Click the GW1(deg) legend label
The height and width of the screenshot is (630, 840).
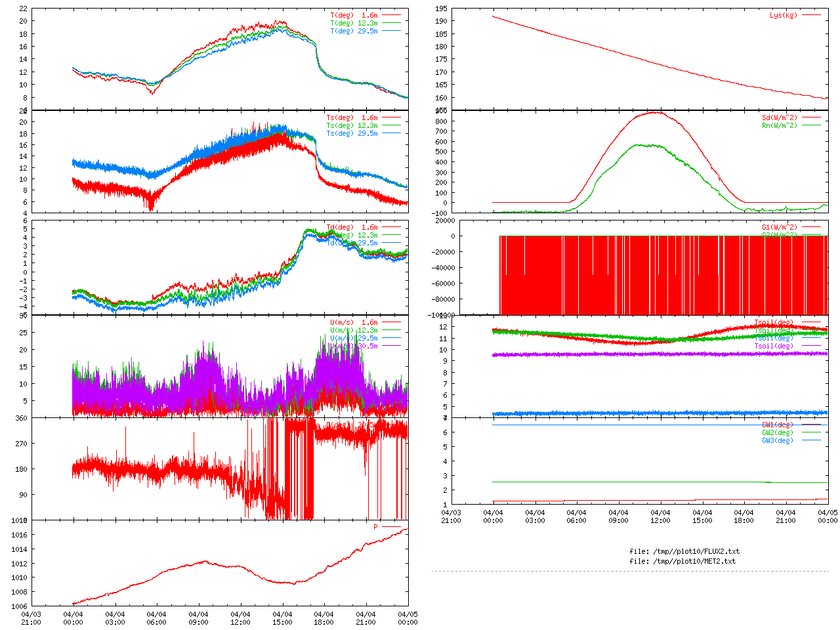pos(777,425)
